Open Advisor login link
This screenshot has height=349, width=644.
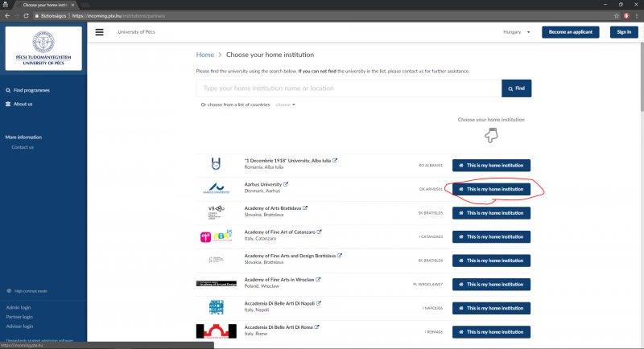coord(19,326)
